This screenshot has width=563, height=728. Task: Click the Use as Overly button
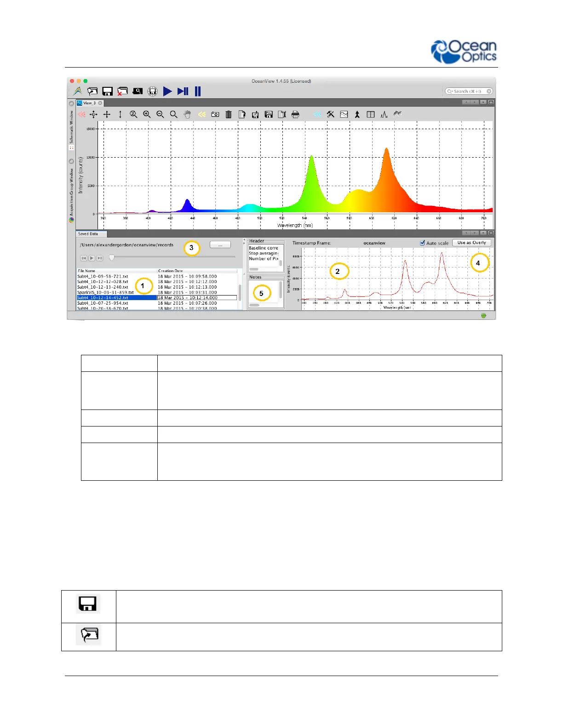point(471,243)
